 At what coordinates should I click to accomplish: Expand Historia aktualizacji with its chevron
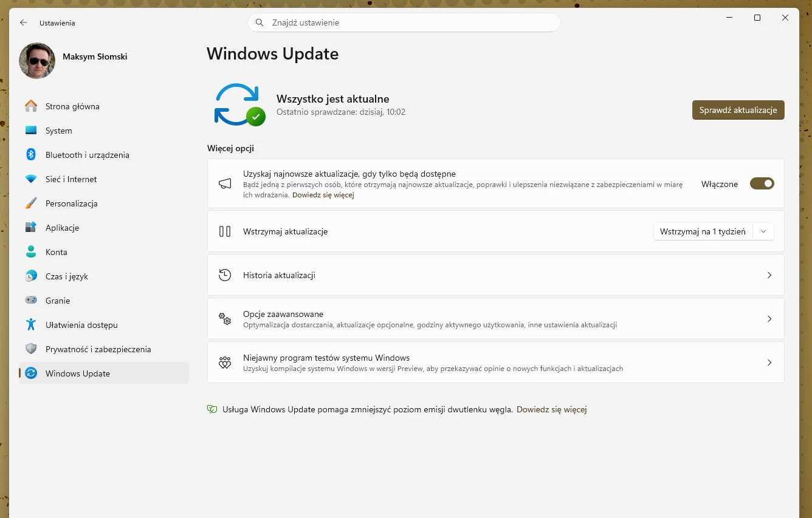(769, 275)
